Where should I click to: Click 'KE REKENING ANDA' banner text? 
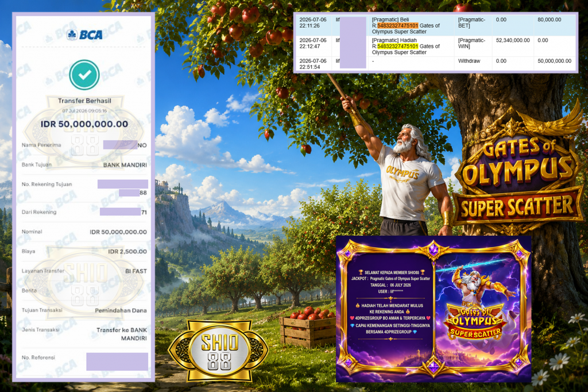(387, 312)
